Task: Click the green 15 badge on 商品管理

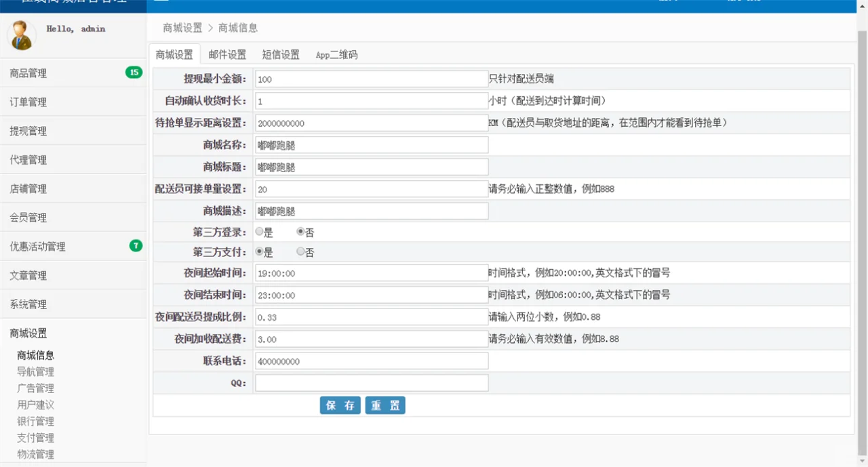Action: tap(134, 73)
